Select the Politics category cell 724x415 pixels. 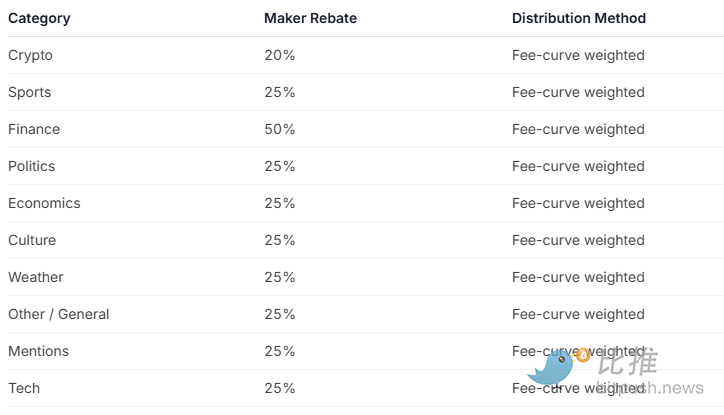[x=31, y=166]
